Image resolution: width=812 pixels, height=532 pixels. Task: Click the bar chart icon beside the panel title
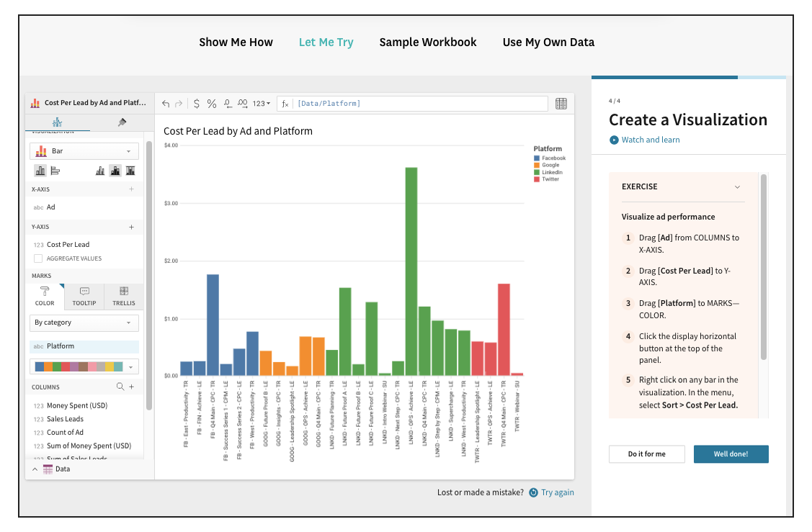pos(35,103)
